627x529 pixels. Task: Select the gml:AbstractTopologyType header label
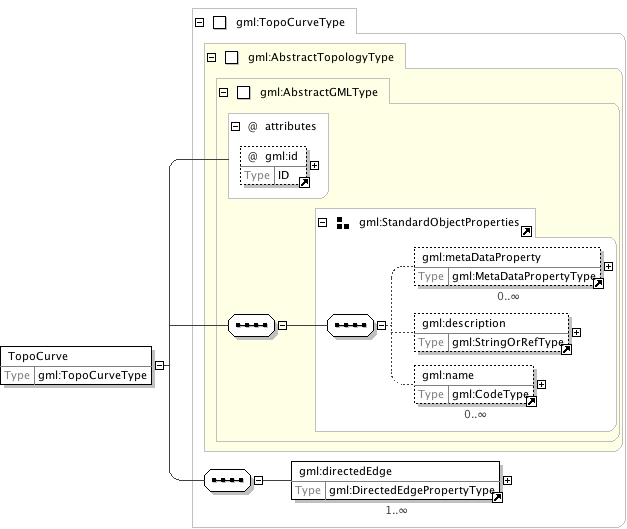tap(321, 58)
